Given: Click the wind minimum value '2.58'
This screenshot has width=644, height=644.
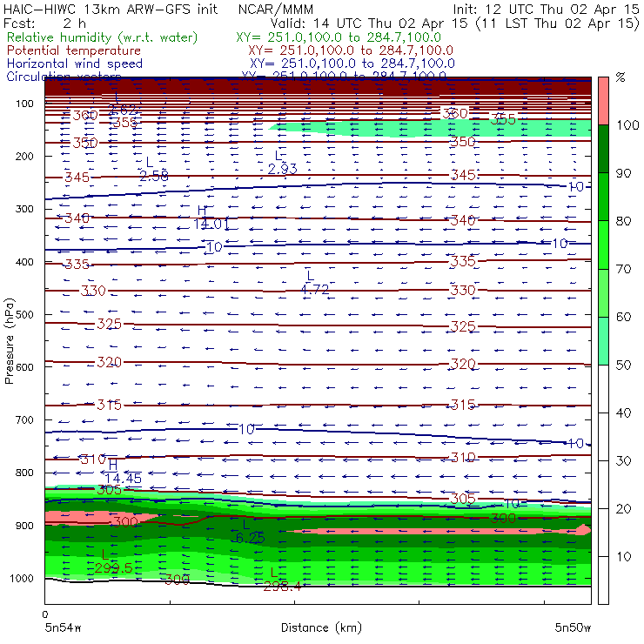Looking at the screenshot, I should click(154, 176).
